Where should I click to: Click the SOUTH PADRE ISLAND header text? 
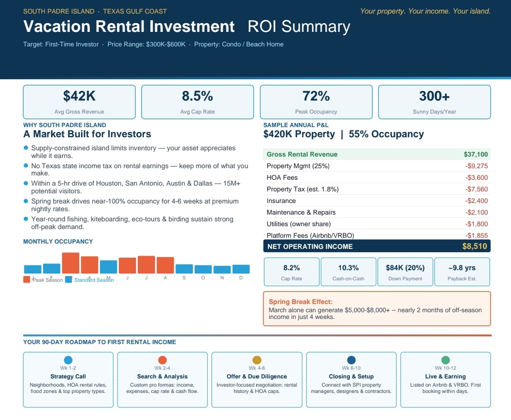point(58,11)
